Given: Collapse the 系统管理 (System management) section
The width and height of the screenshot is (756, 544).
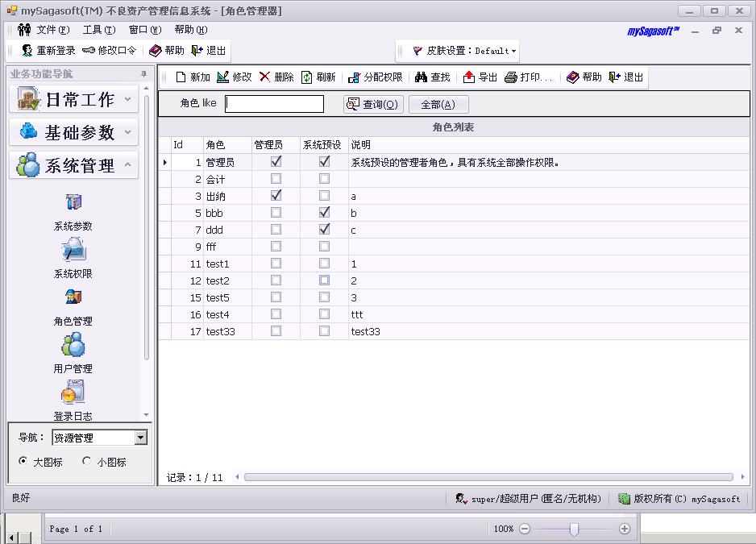Looking at the screenshot, I should coord(74,165).
